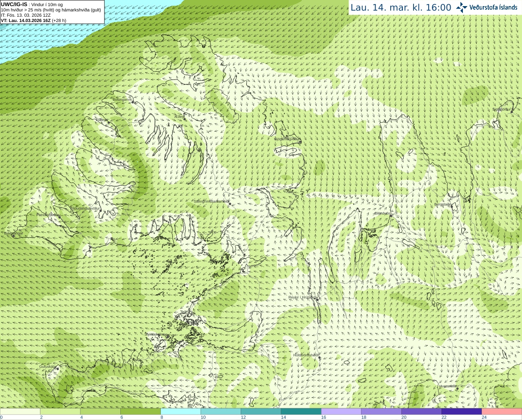Click the Steingrímsfjarðarheiði station label
Viewport: 522px width, 420px height.
[211, 201]
